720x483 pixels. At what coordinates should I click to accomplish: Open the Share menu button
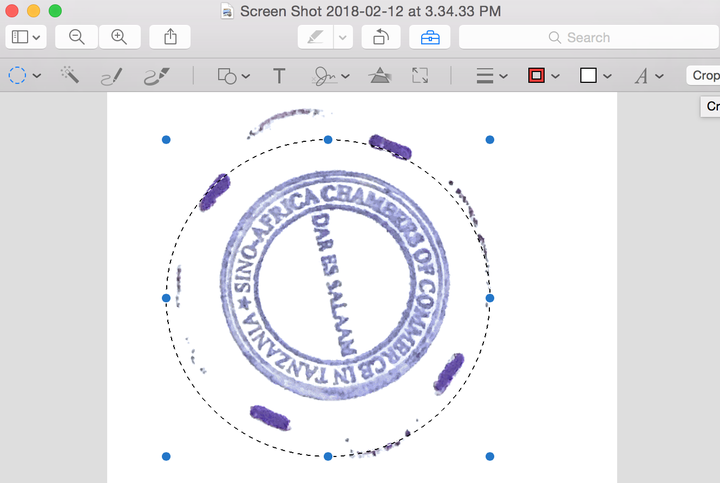tap(170, 37)
